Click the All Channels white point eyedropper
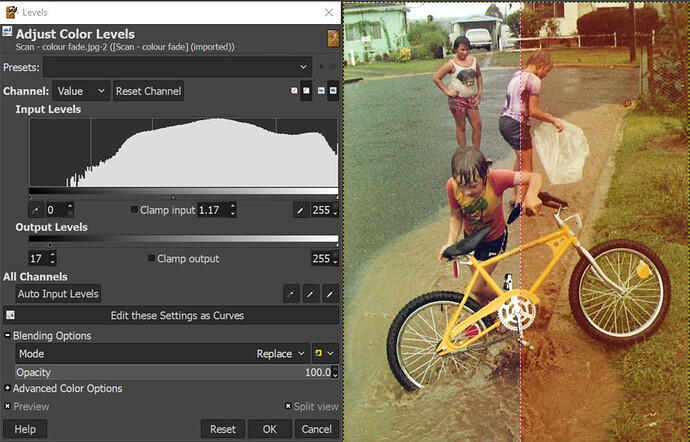Viewport: 690px width, 442px height. point(328,294)
